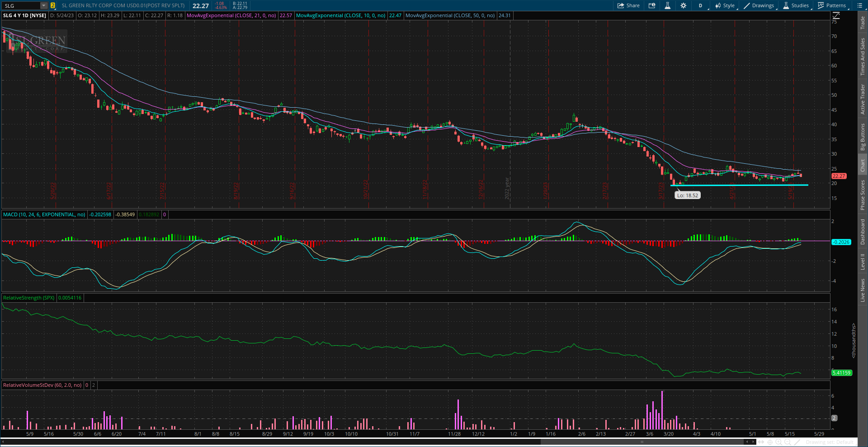
Task: Click the scroll left arrow on time scrollbar
Action: [x=747, y=442]
